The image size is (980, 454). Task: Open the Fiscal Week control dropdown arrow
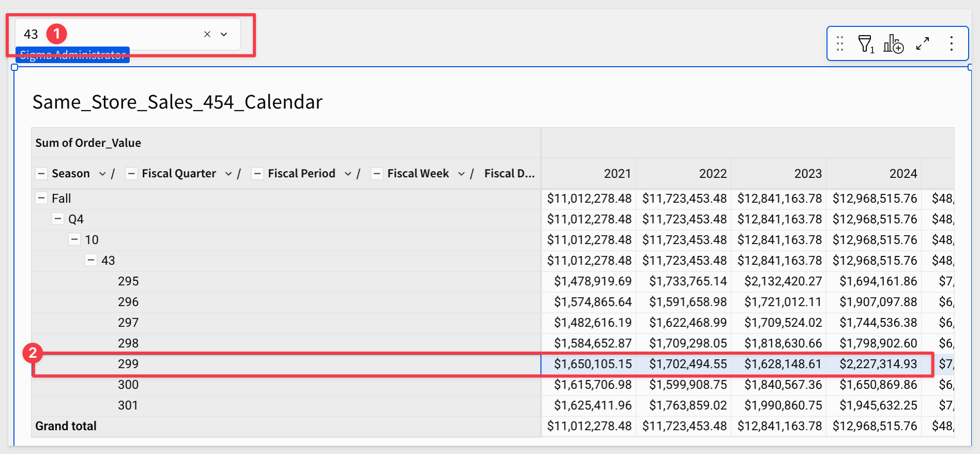tap(224, 34)
